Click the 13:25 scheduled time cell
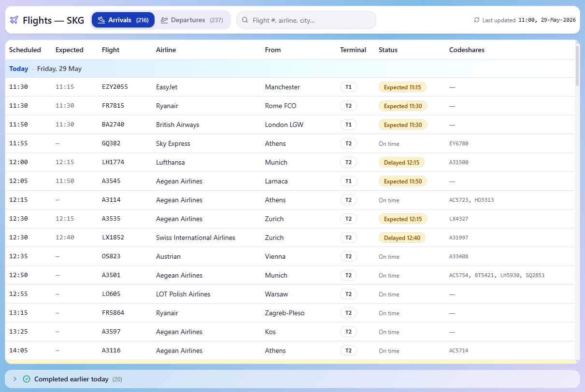585x392 pixels. pyautogui.click(x=18, y=332)
